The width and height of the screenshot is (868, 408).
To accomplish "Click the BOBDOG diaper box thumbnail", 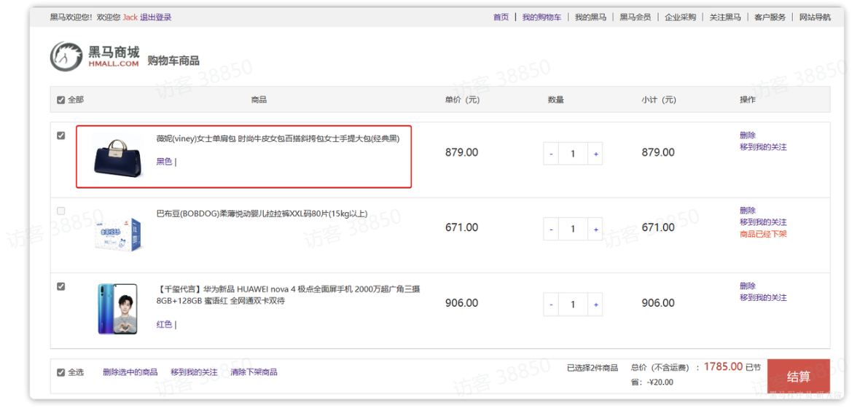I will pyautogui.click(x=117, y=234).
